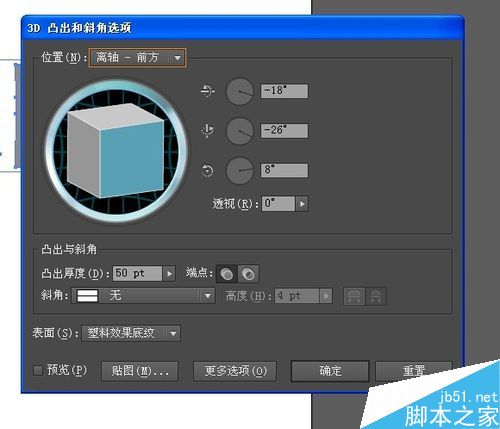This screenshot has width=500, height=429.
Task: Adjust the Y-axis rotation dial
Action: pyautogui.click(x=239, y=131)
